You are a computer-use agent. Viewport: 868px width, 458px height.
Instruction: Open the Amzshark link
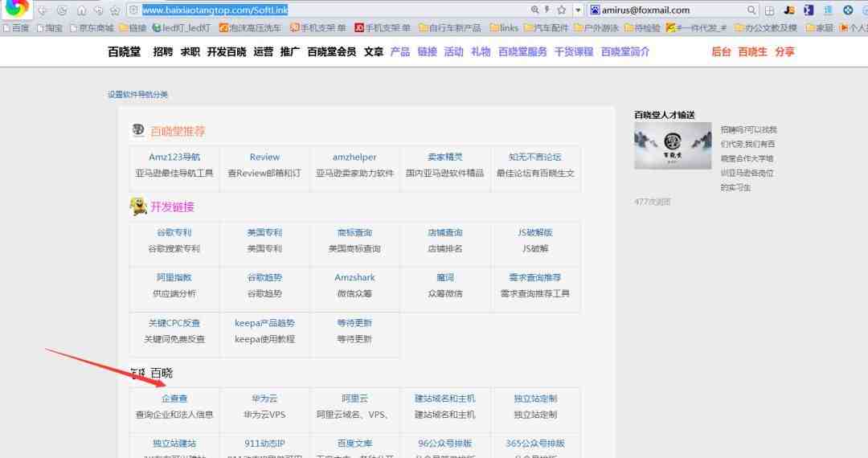coord(355,277)
